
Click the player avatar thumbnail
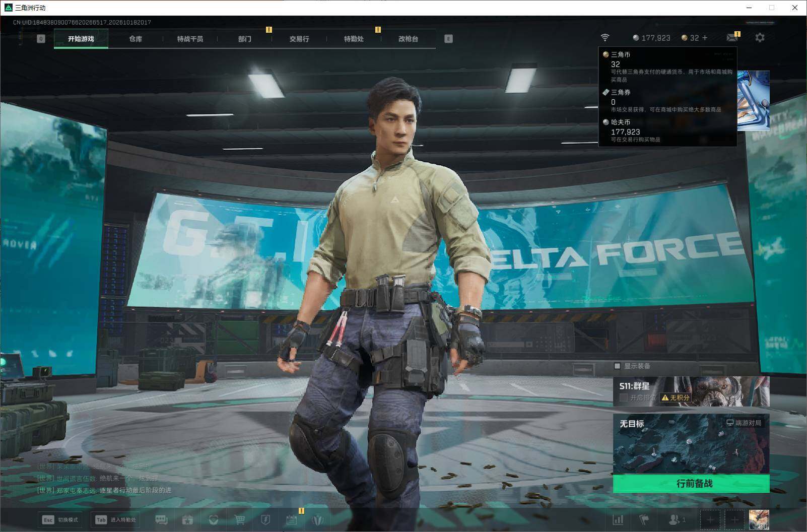pyautogui.click(x=759, y=520)
